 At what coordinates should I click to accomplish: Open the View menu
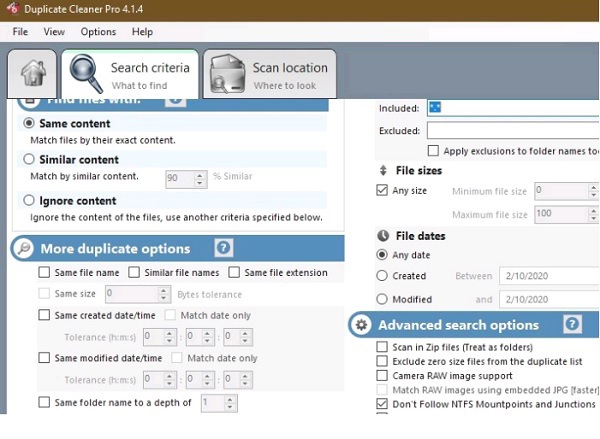[54, 32]
